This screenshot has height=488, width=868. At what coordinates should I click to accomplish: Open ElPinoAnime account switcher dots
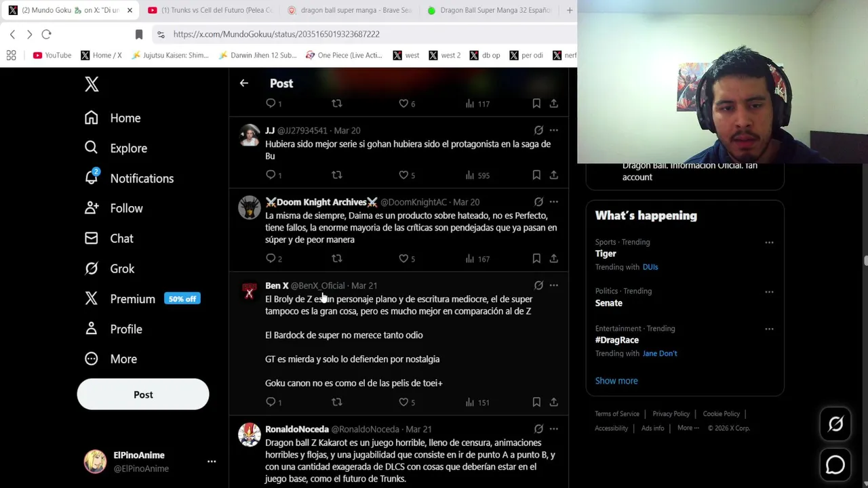(212, 462)
